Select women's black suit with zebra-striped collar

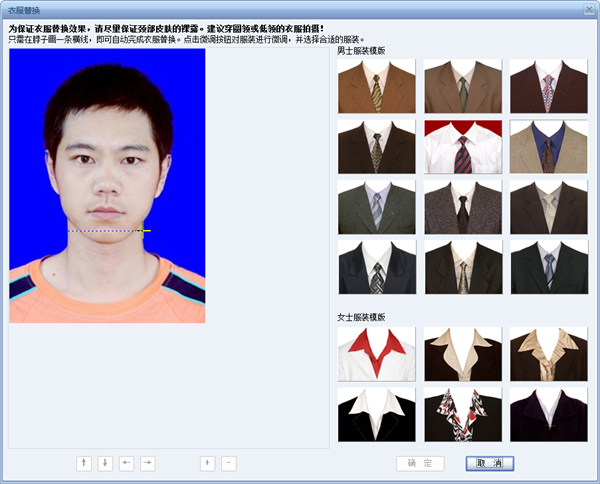coord(548,354)
